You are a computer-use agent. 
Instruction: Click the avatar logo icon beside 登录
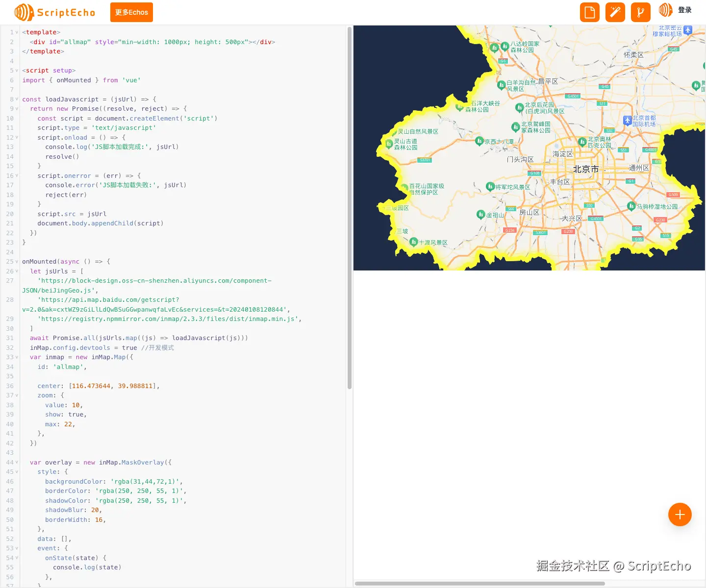point(665,10)
